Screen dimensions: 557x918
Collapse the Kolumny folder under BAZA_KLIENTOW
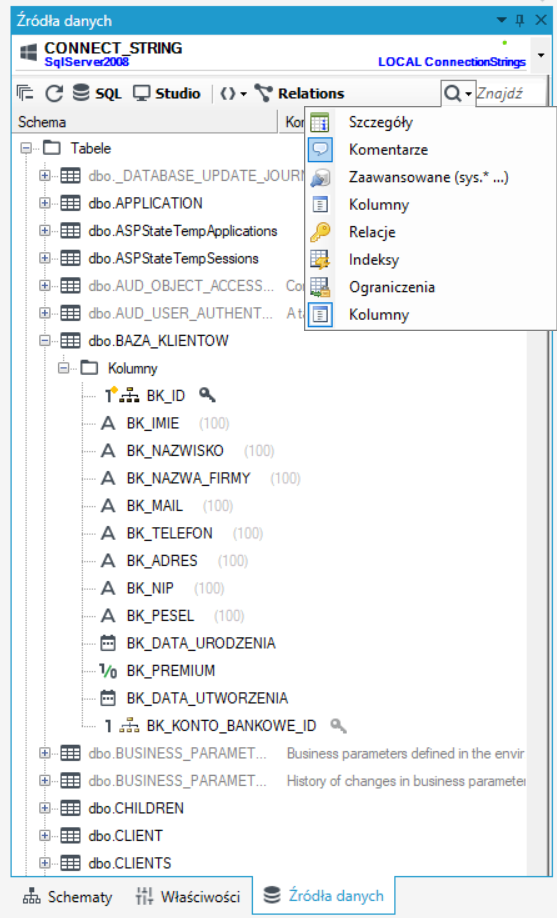click(64, 368)
